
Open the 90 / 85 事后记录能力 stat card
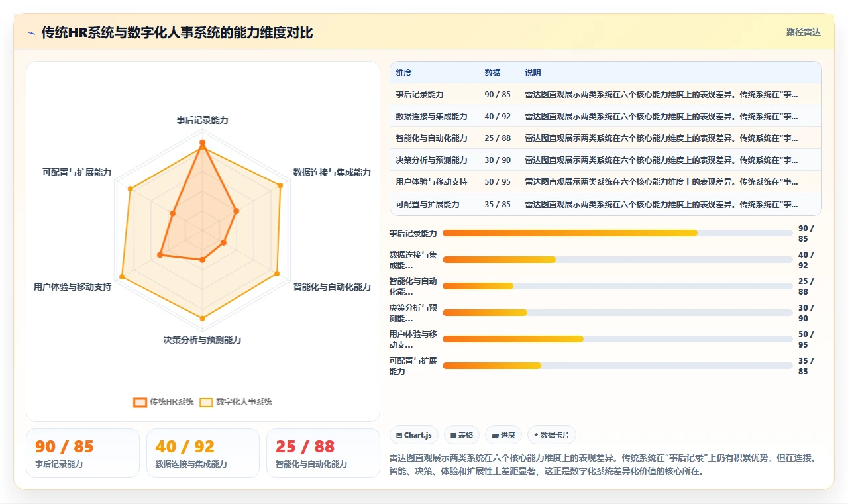(x=83, y=453)
